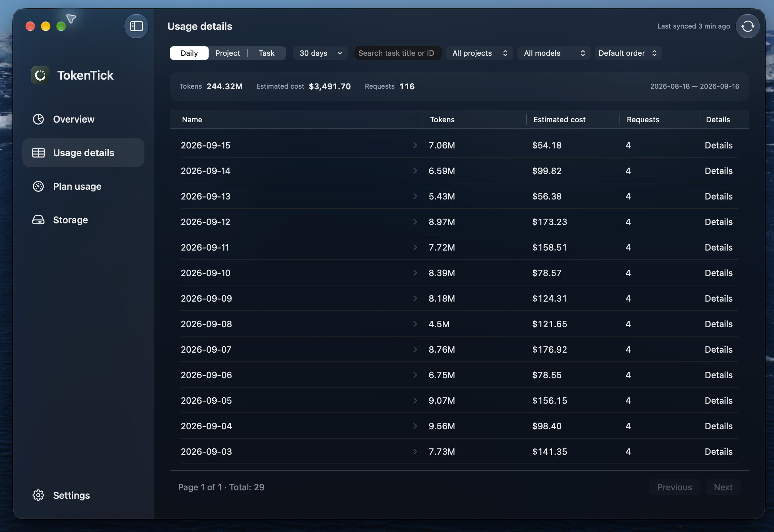The height and width of the screenshot is (532, 774).
Task: Open the All models filter
Action: click(554, 53)
